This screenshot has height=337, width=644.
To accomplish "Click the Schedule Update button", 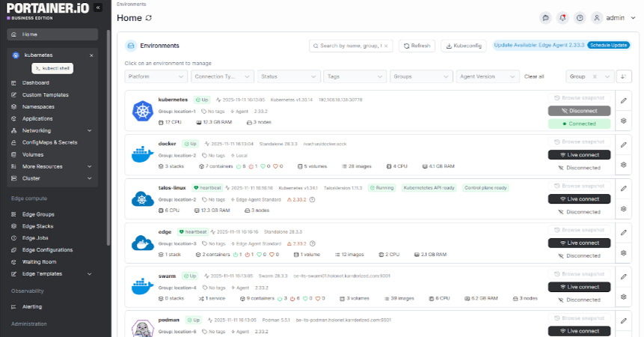I will 609,45.
